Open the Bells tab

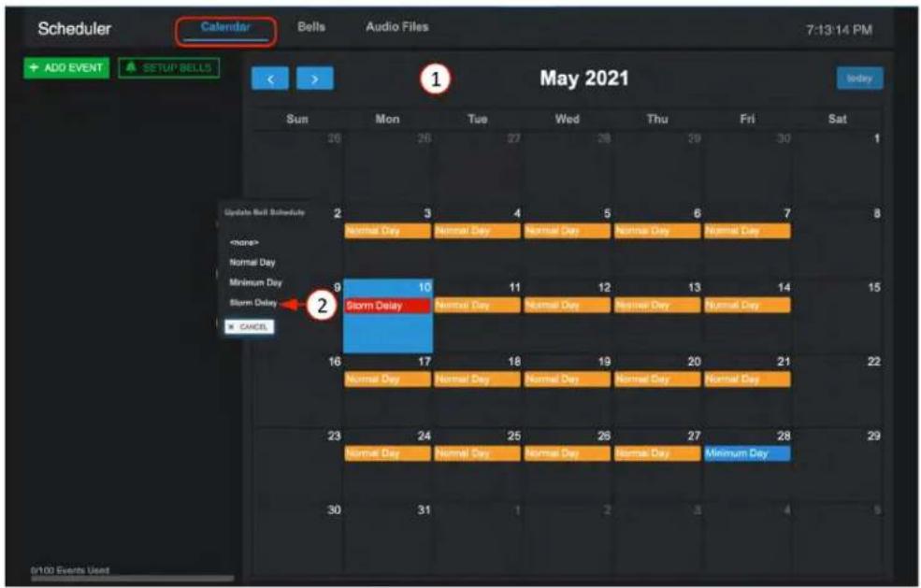[x=311, y=27]
